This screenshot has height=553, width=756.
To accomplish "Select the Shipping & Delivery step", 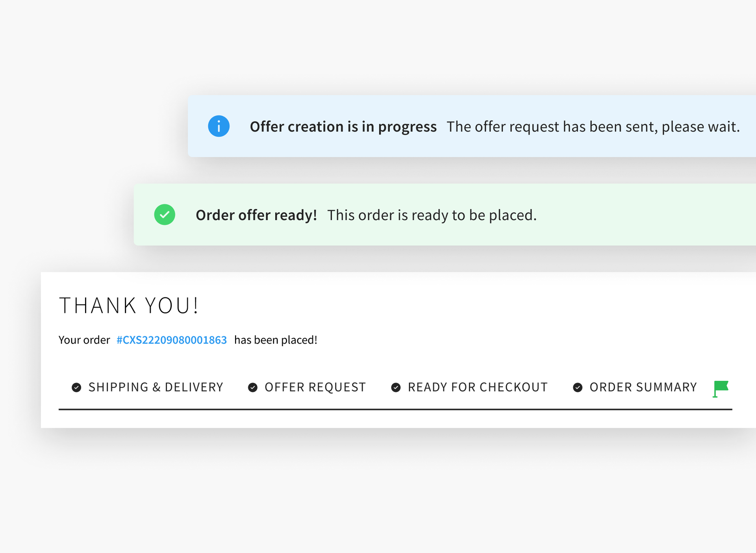I will (156, 387).
